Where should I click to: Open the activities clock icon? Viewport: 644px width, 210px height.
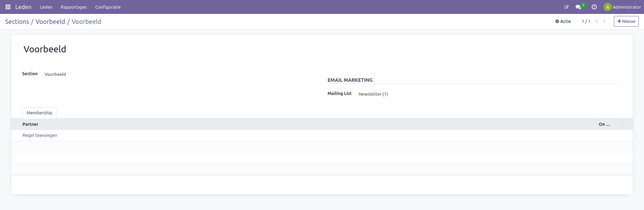click(x=594, y=7)
